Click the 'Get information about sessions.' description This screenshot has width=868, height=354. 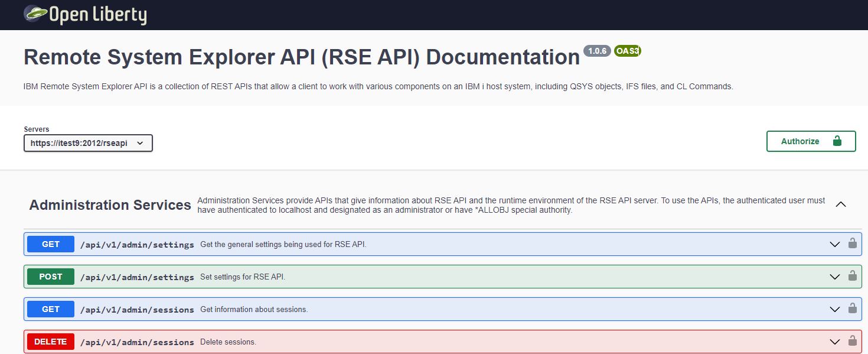[x=254, y=309]
